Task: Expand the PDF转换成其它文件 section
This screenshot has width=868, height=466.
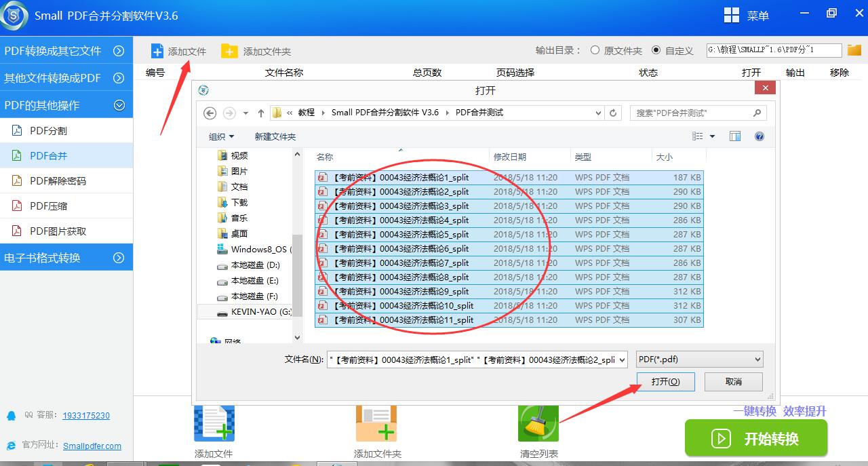Action: tap(119, 51)
